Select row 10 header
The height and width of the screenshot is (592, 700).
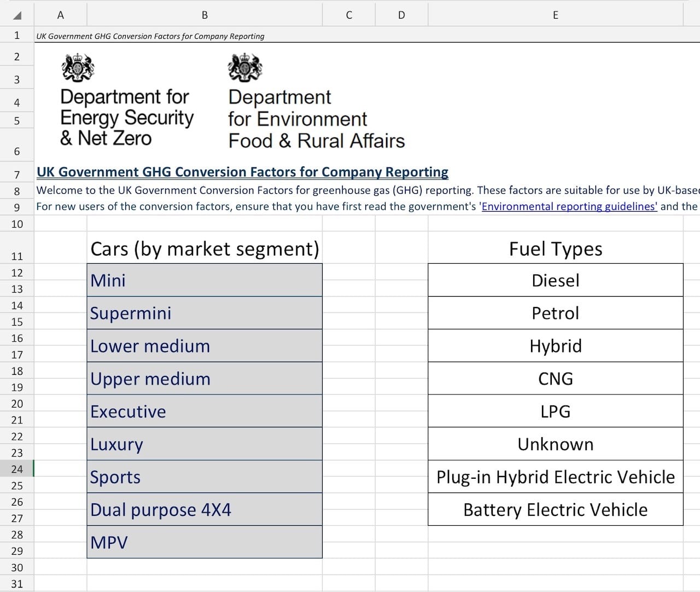click(x=17, y=224)
